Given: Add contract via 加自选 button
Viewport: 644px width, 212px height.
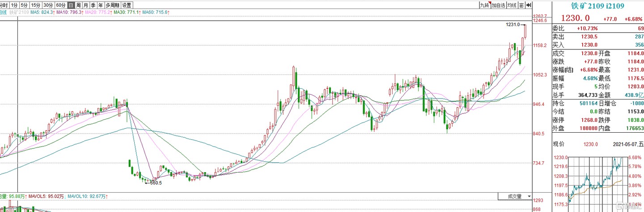Looking at the screenshot, I should click(x=498, y=5).
